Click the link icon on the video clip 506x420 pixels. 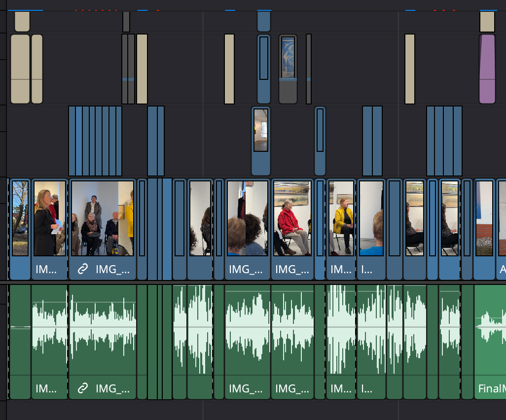(83, 269)
